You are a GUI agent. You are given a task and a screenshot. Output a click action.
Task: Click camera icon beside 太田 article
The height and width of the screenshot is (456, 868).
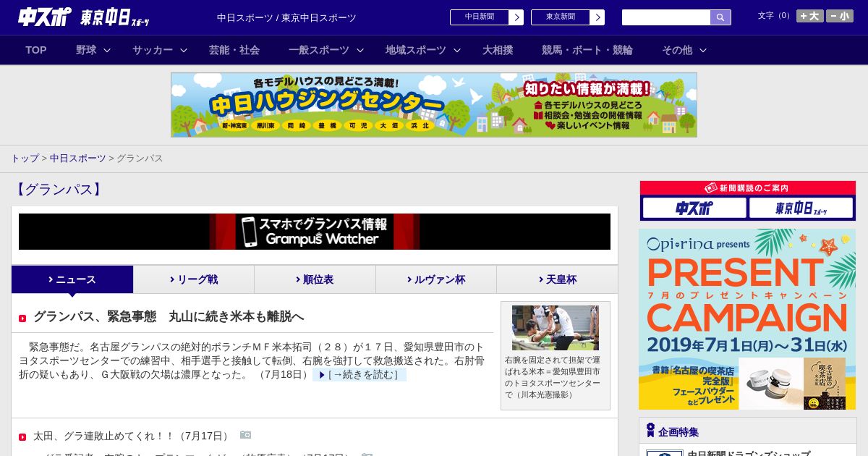point(246,435)
